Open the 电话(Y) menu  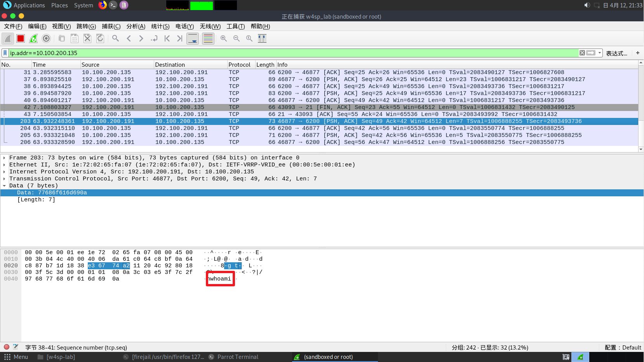(185, 26)
